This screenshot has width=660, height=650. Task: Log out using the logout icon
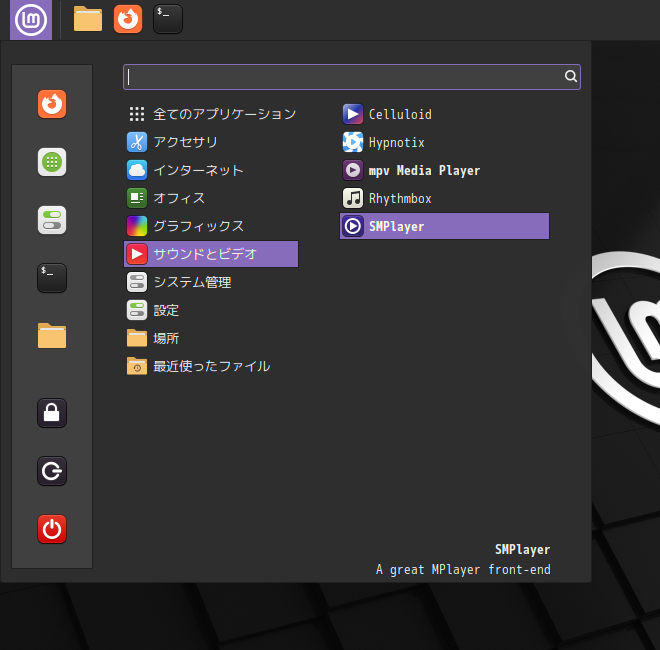click(x=52, y=471)
